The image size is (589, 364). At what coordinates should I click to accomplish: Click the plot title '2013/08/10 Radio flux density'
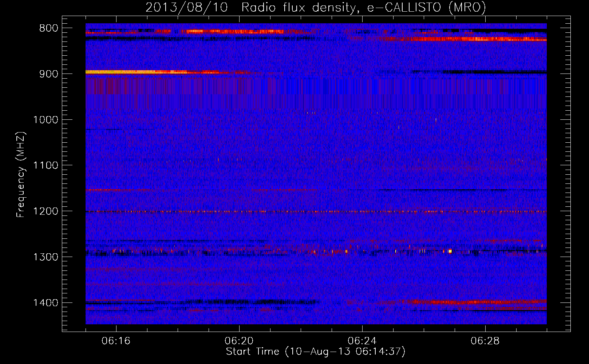[251, 8]
